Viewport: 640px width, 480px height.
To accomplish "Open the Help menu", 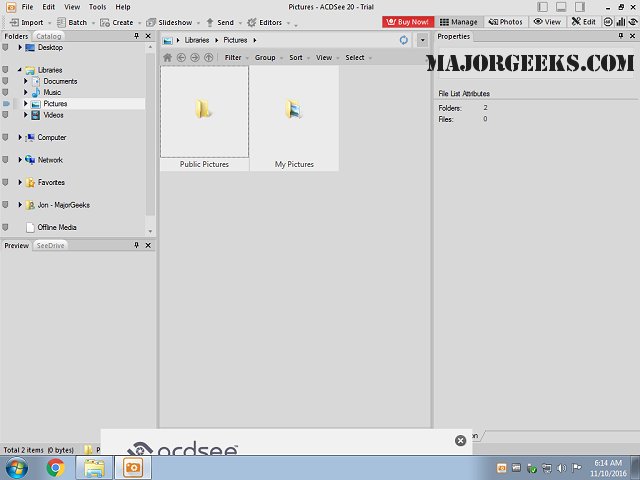I will click(123, 7).
